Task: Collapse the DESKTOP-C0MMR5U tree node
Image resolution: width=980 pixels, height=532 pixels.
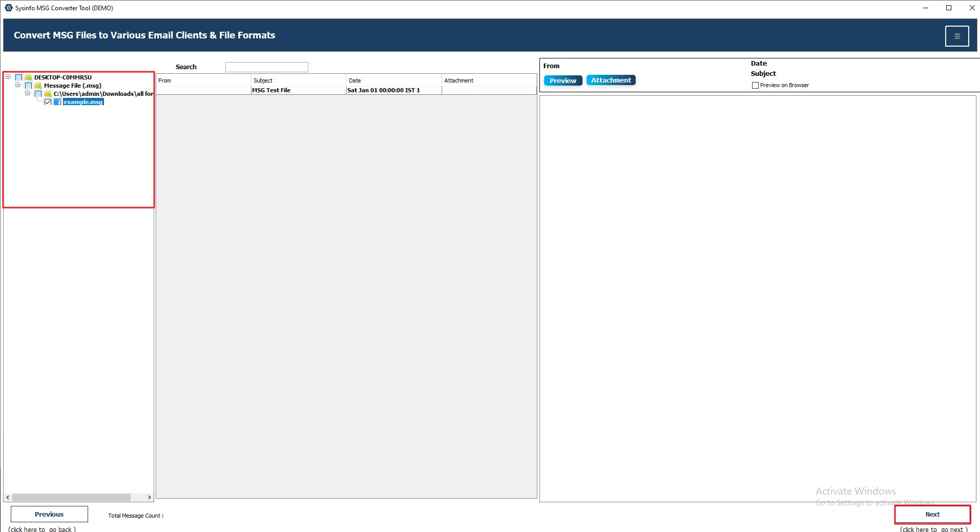Action: 8,77
